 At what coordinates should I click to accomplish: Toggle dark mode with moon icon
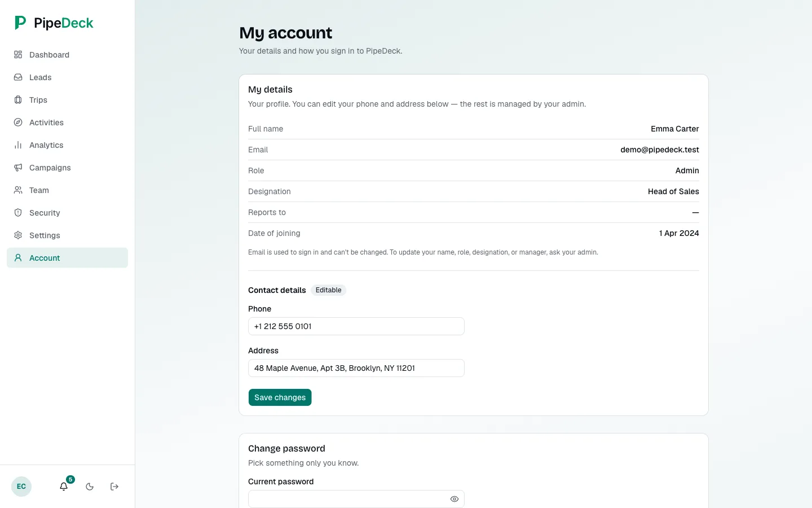coord(90,487)
